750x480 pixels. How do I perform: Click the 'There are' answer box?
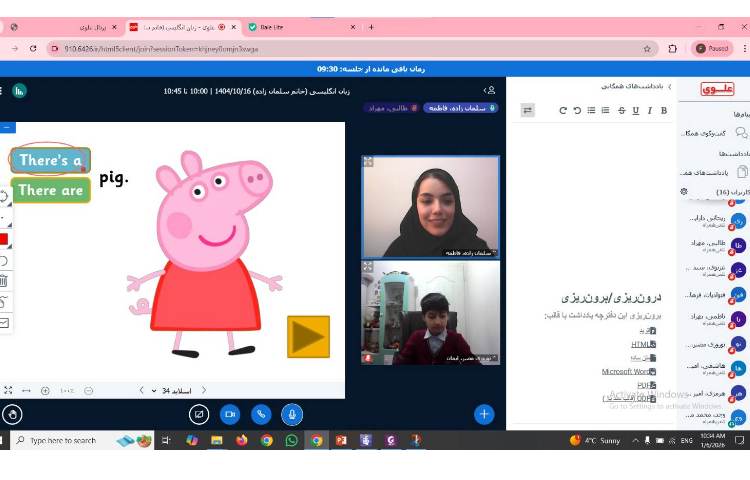pos(51,190)
